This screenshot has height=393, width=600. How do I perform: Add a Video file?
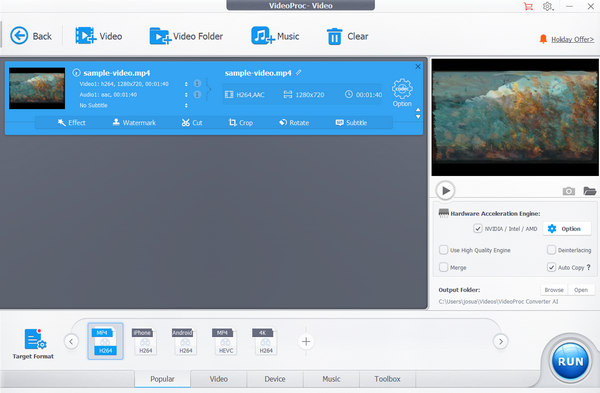point(99,36)
